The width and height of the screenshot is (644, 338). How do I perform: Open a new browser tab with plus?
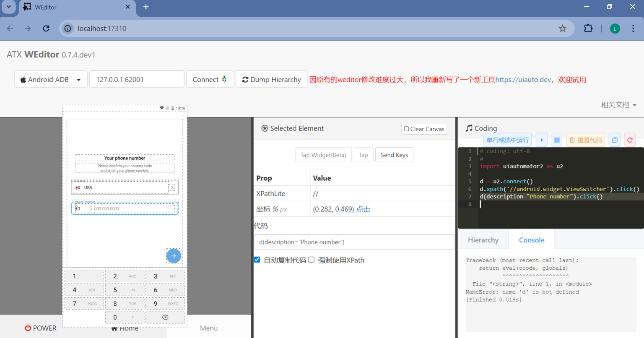pos(146,7)
